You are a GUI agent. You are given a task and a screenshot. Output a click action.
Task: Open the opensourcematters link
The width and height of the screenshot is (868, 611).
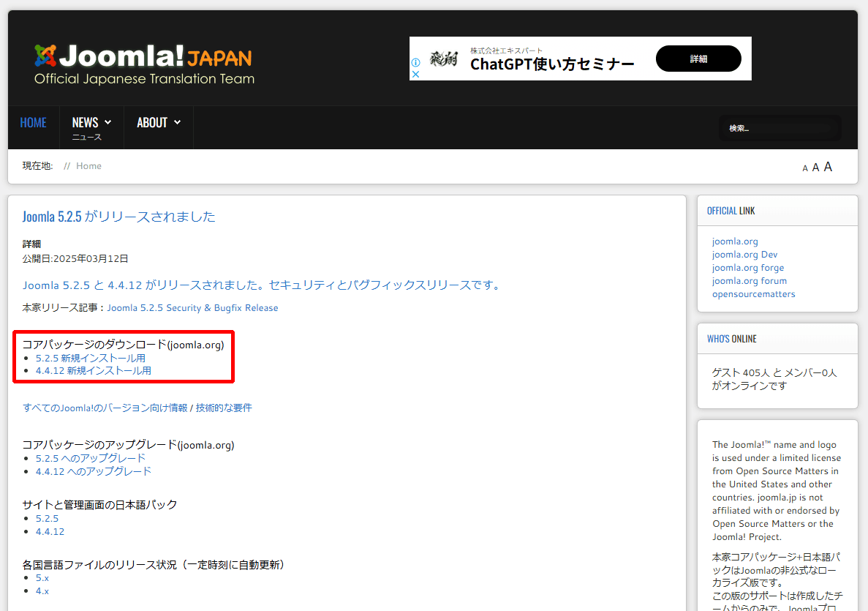pyautogui.click(x=753, y=294)
